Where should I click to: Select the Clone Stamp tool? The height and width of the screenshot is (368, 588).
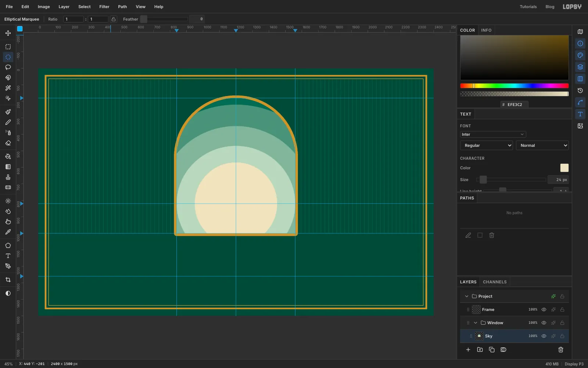(x=8, y=177)
